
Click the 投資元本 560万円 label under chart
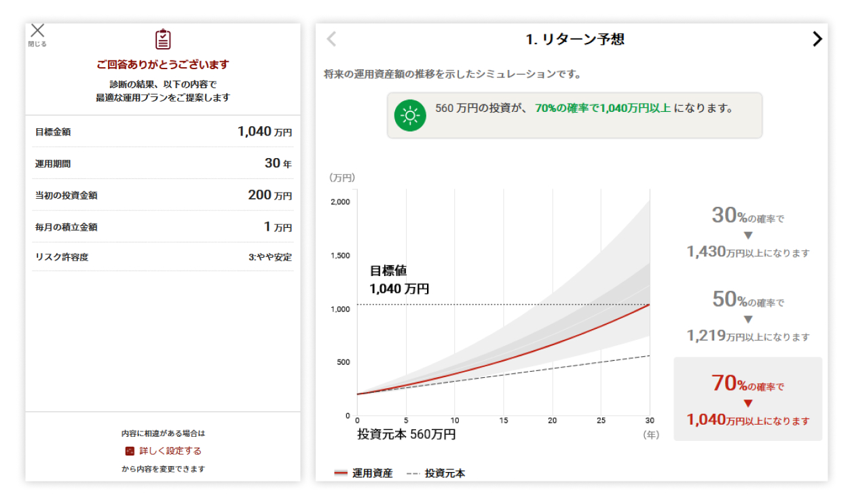coord(406,435)
